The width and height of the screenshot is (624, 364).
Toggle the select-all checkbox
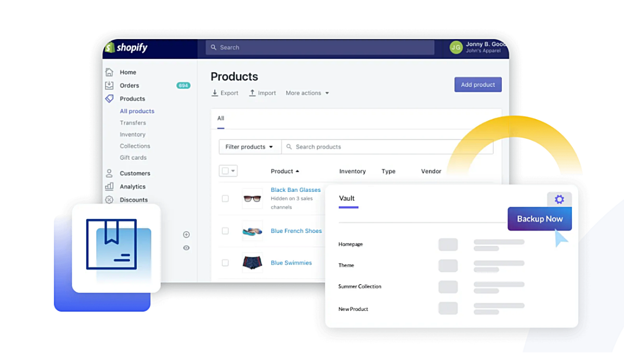coord(225,171)
